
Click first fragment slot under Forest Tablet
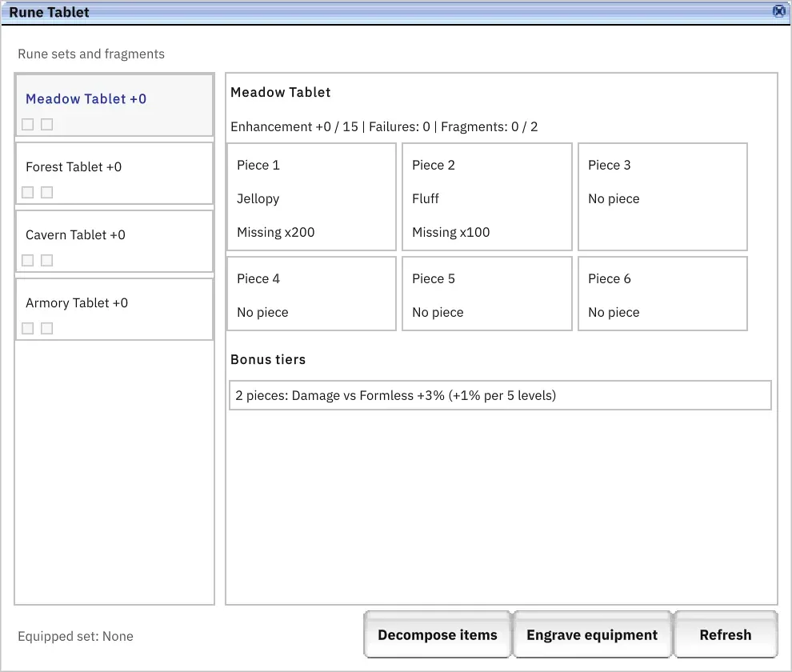pyautogui.click(x=28, y=193)
